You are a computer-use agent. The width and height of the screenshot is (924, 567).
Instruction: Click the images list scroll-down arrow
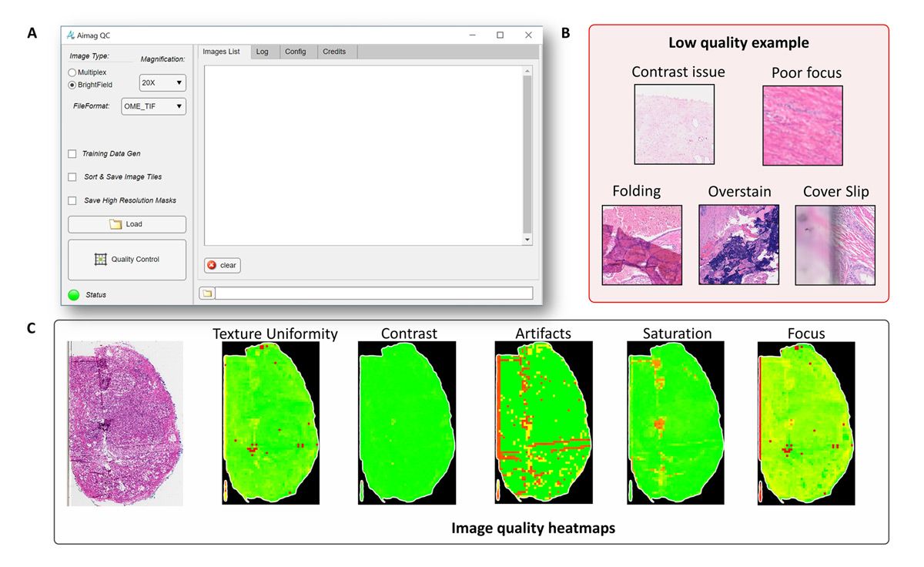tap(527, 240)
